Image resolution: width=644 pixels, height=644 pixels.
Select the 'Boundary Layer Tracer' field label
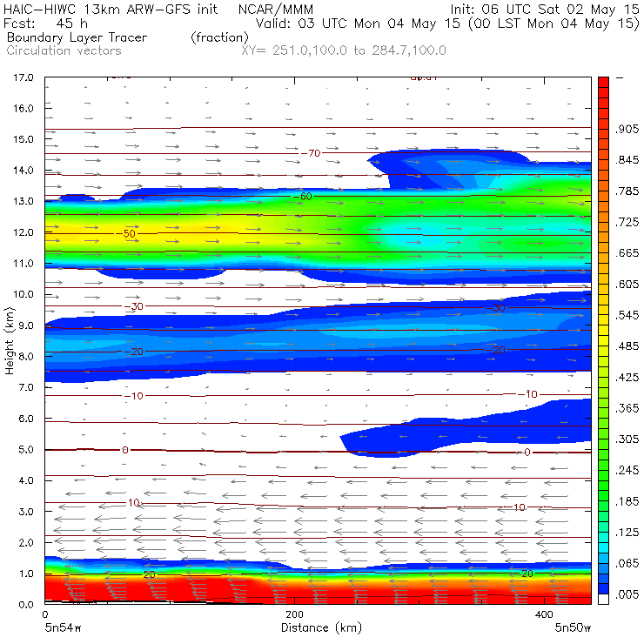point(77,37)
